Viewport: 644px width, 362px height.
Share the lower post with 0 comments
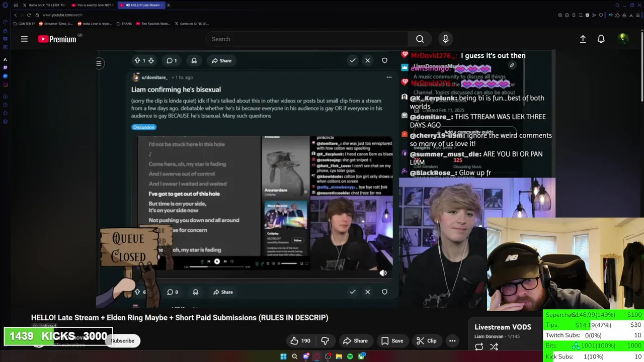[x=222, y=292]
